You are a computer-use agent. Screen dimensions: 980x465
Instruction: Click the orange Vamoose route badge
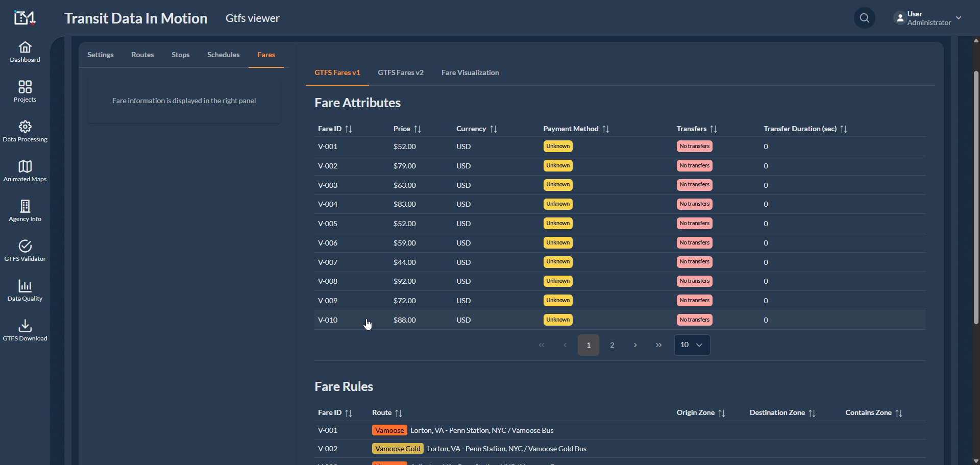[389, 430]
